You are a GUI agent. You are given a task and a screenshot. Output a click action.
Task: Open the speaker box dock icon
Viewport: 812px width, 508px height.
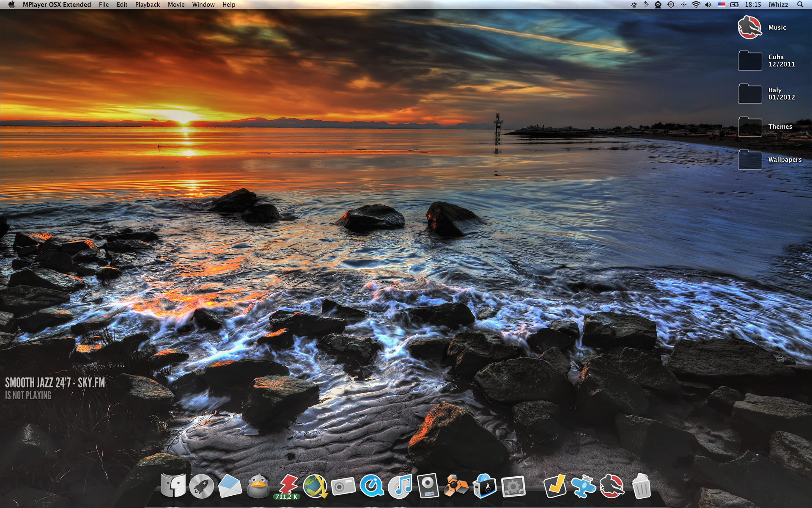coord(428,486)
